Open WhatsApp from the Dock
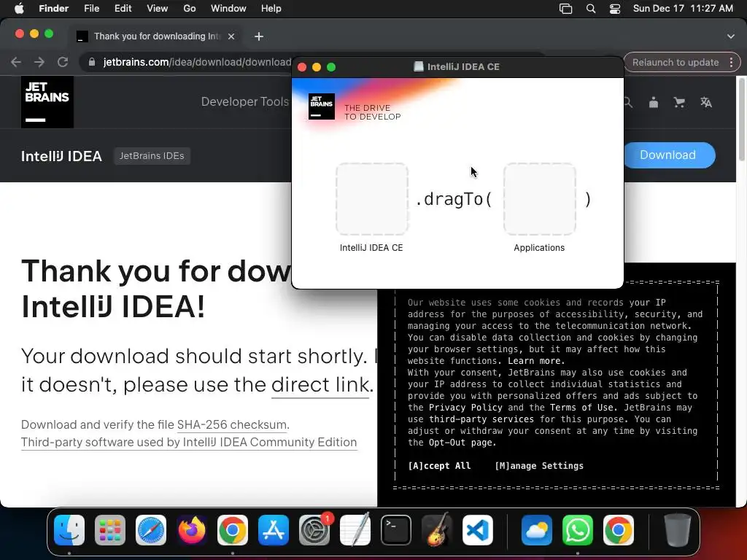The width and height of the screenshot is (747, 560). pyautogui.click(x=578, y=530)
